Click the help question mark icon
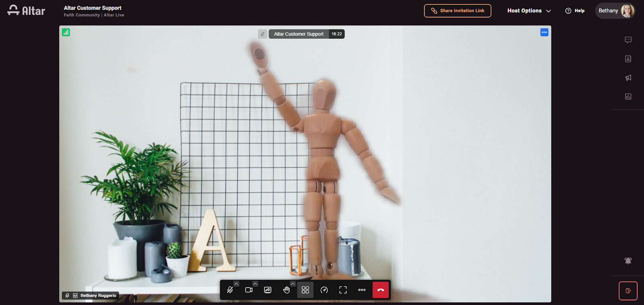This screenshot has width=644, height=305. (568, 11)
